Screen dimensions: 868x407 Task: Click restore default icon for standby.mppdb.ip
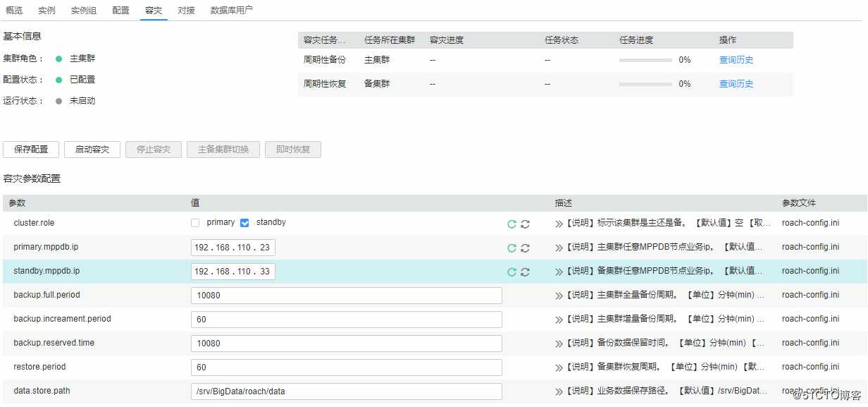coord(512,271)
